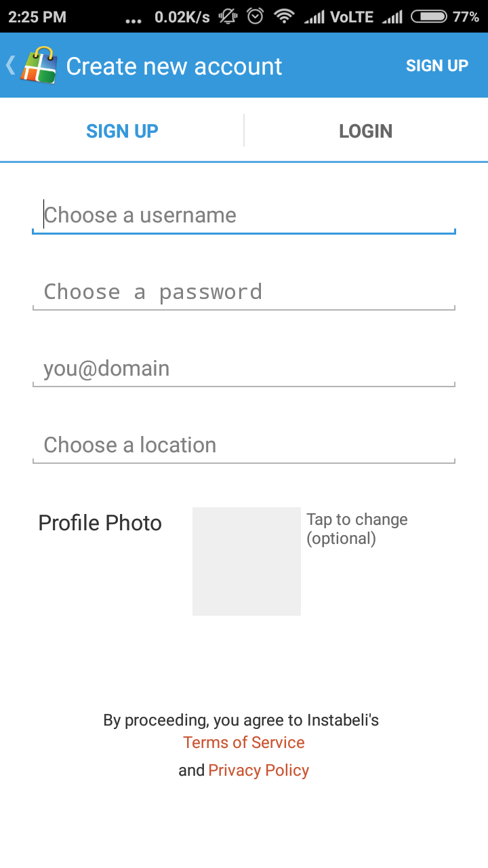Open the Privacy Policy link
This screenshot has height=868, width=488.
[259, 770]
